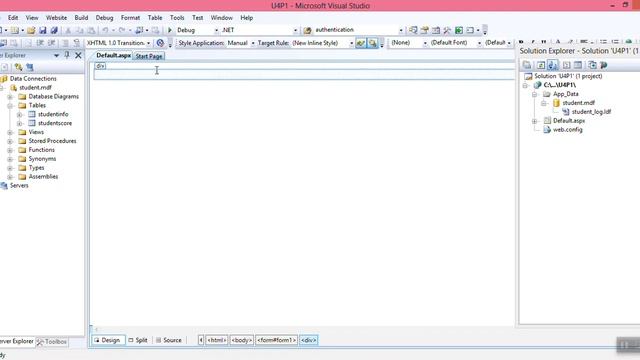Viewport: 640px width, 360px height.
Task: Click the Open File folder icon
Action: click(x=31, y=30)
